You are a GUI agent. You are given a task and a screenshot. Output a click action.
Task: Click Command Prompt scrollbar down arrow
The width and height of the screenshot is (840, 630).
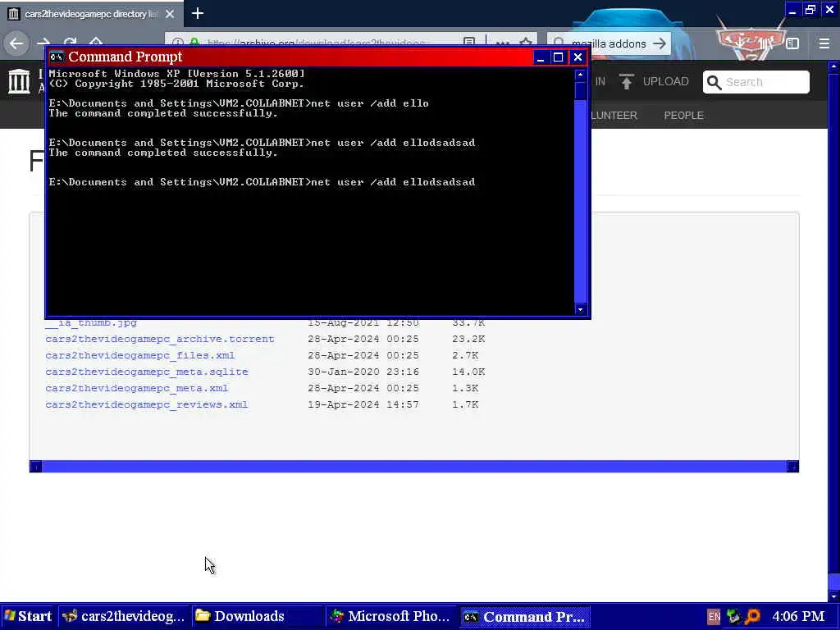click(580, 309)
